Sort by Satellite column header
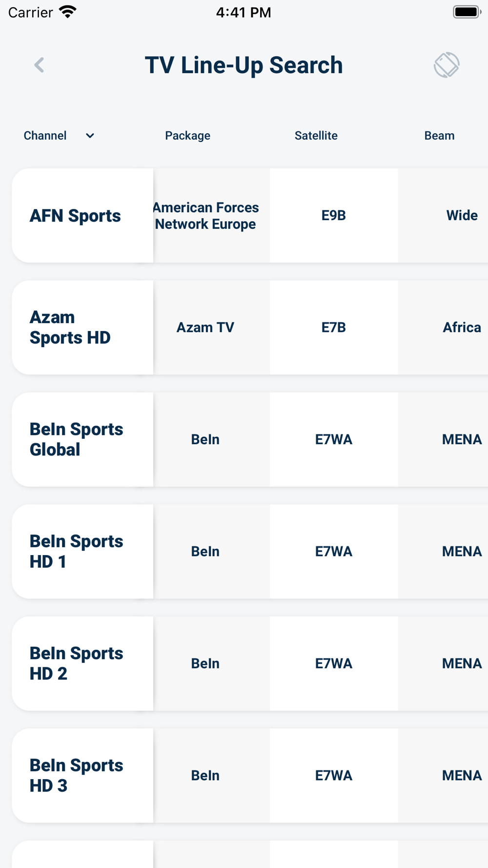 [x=316, y=136]
